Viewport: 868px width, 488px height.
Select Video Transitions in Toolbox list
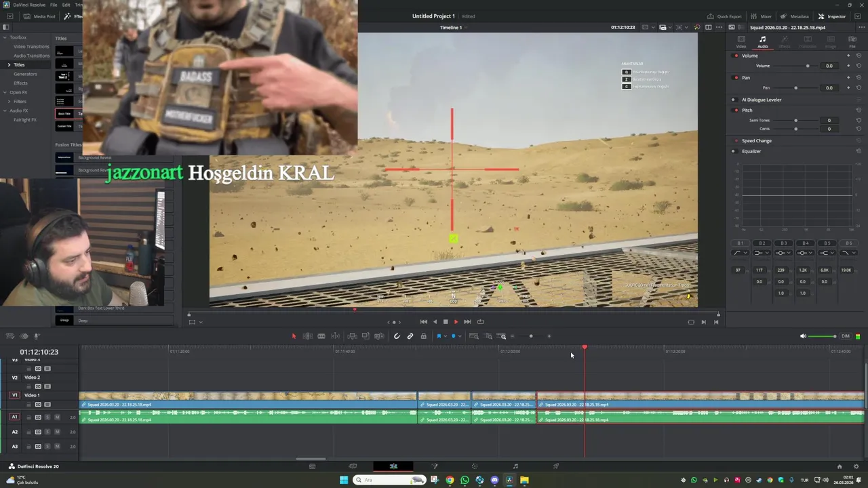tap(31, 46)
